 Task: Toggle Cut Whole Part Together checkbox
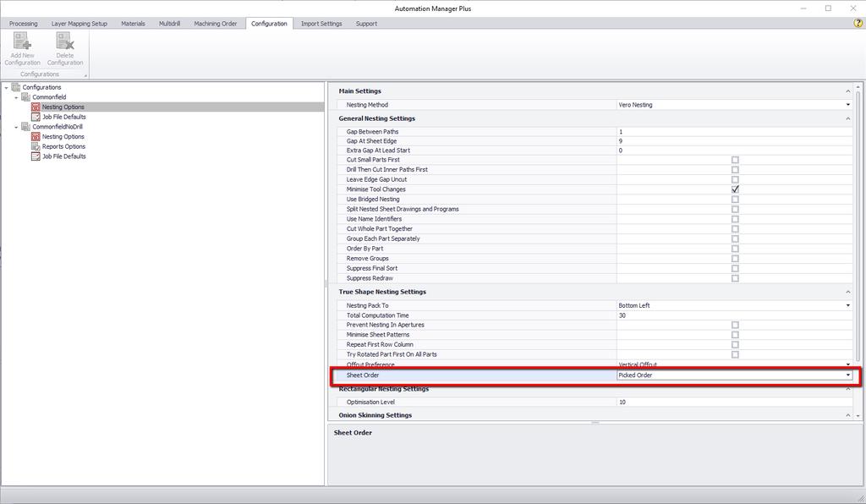735,229
